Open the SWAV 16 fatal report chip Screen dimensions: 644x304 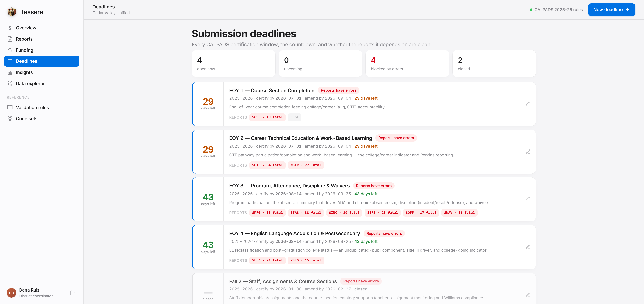coord(459,213)
